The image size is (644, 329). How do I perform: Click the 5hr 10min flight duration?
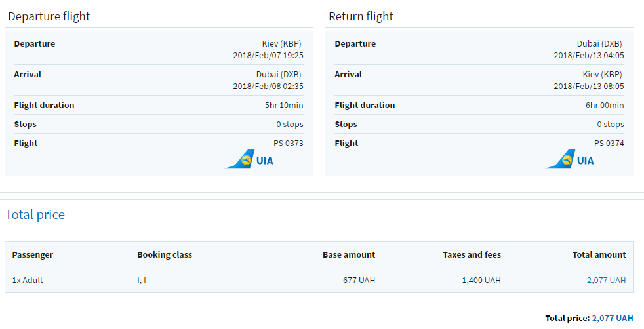(284, 105)
